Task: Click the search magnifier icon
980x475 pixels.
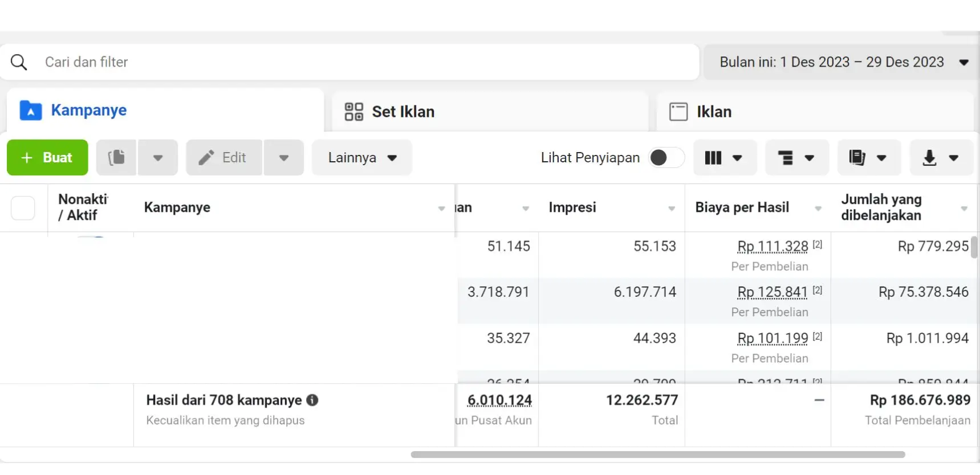Action: 19,62
